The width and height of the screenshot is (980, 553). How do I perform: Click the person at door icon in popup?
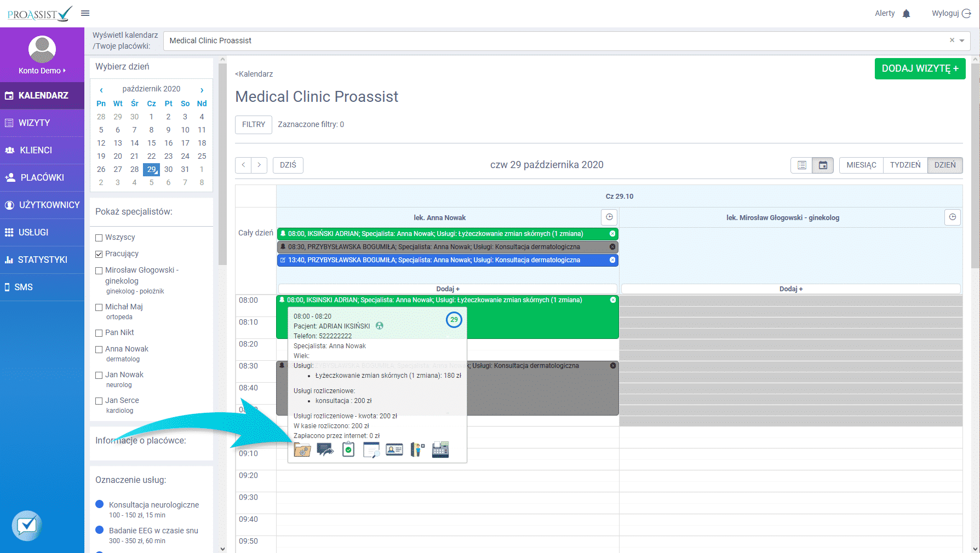point(417,450)
